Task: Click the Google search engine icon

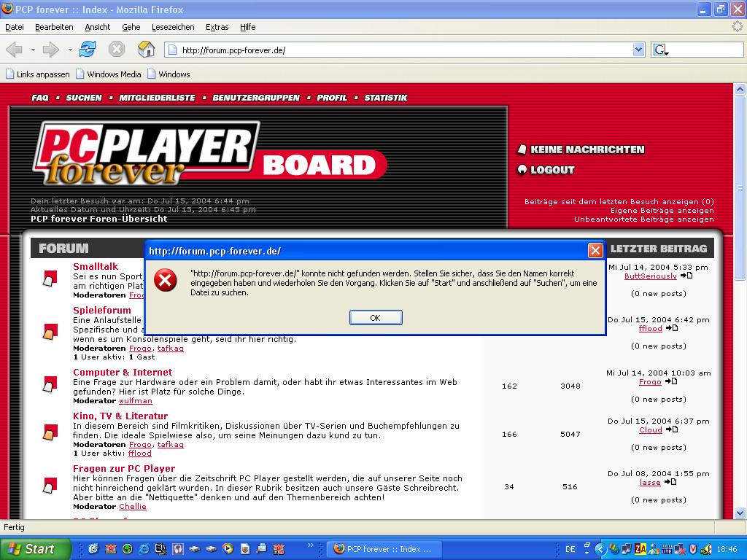Action: coord(661,50)
